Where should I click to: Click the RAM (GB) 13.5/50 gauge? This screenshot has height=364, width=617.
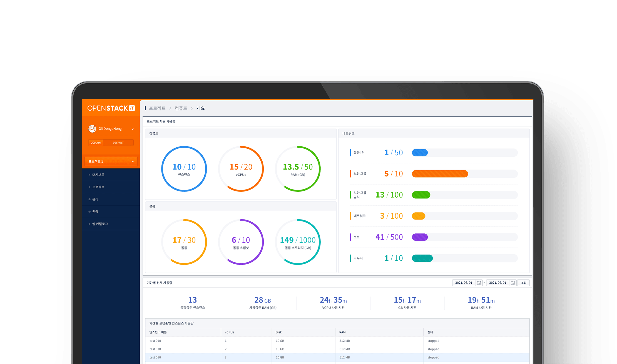click(298, 169)
